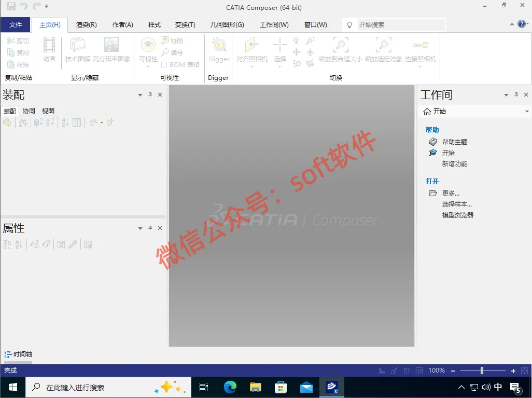Collapse the ribbon with the up chevron

[512, 24]
